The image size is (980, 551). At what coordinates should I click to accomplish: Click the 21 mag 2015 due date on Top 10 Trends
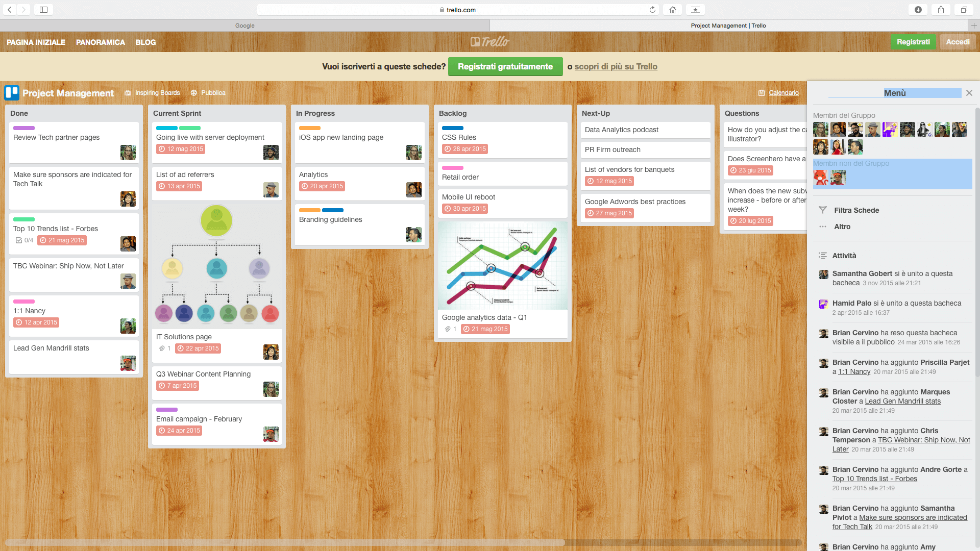click(62, 240)
